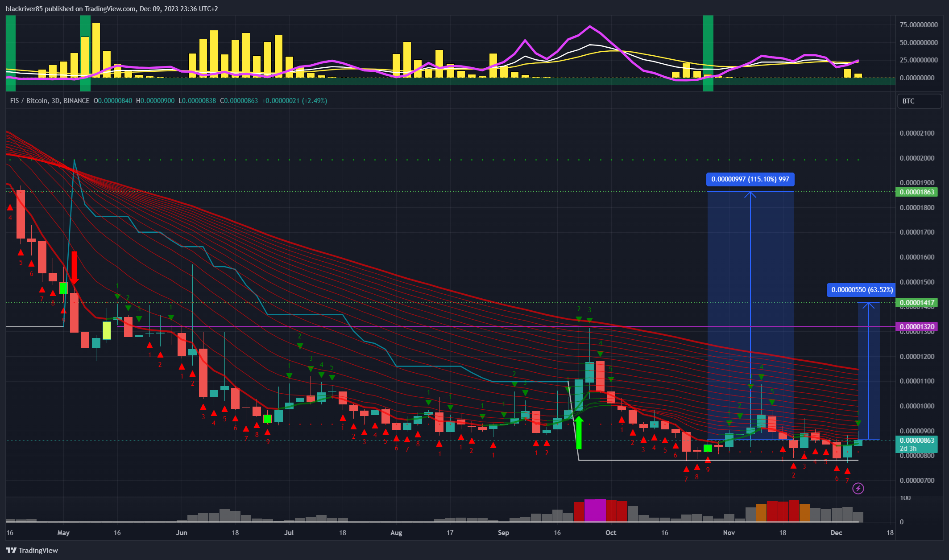Click the Jun label on time axis
The width and height of the screenshot is (949, 560).
coord(182,533)
